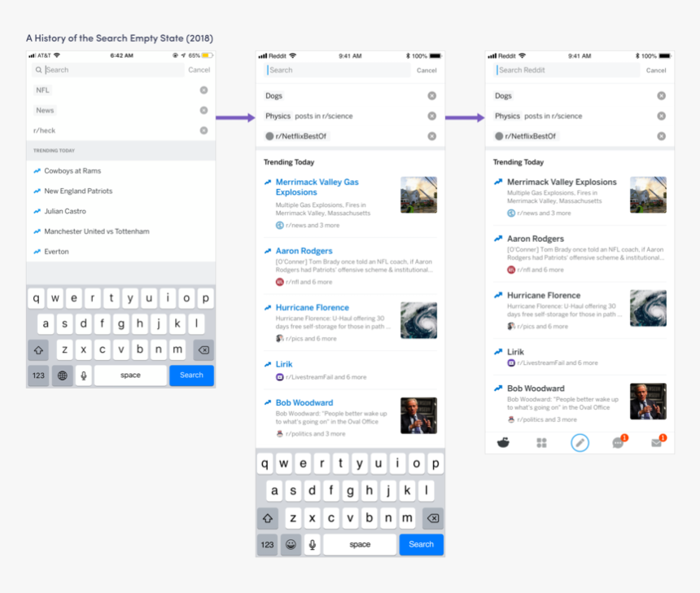Tap Bob Woodward thumbnail in middle phone
The height and width of the screenshot is (593, 700).
418,415
